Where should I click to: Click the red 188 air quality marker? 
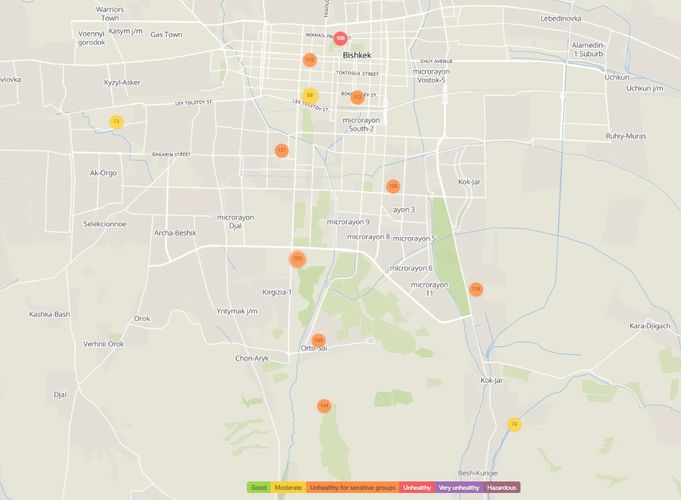(341, 38)
